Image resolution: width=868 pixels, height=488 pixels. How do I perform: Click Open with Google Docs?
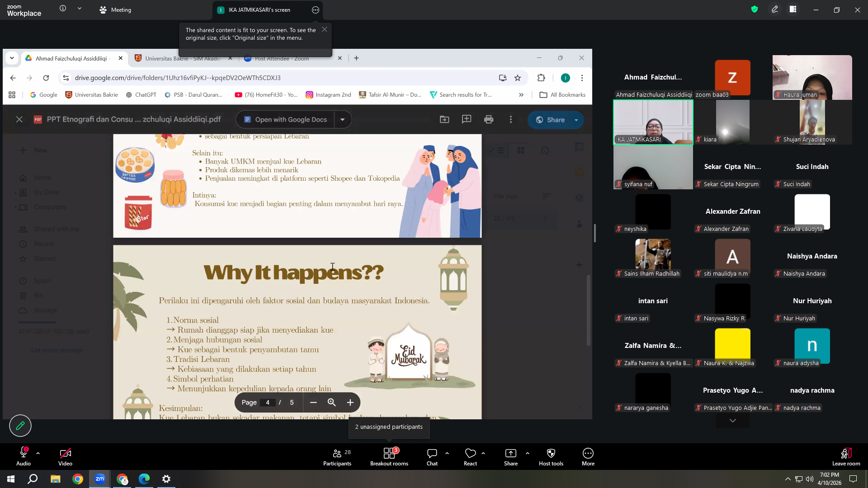285,119
